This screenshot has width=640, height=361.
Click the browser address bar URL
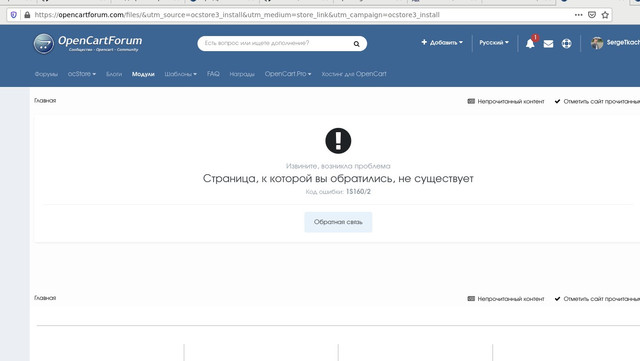pyautogui.click(x=237, y=15)
